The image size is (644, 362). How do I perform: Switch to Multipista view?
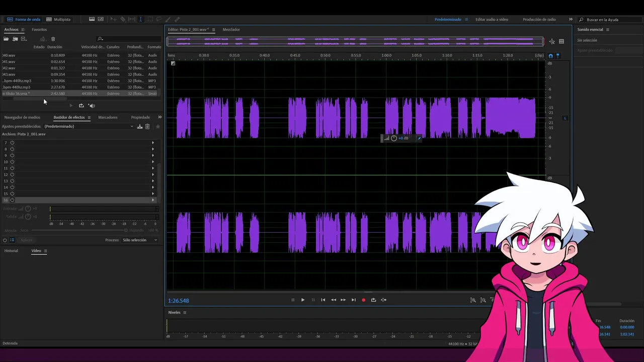click(x=58, y=19)
